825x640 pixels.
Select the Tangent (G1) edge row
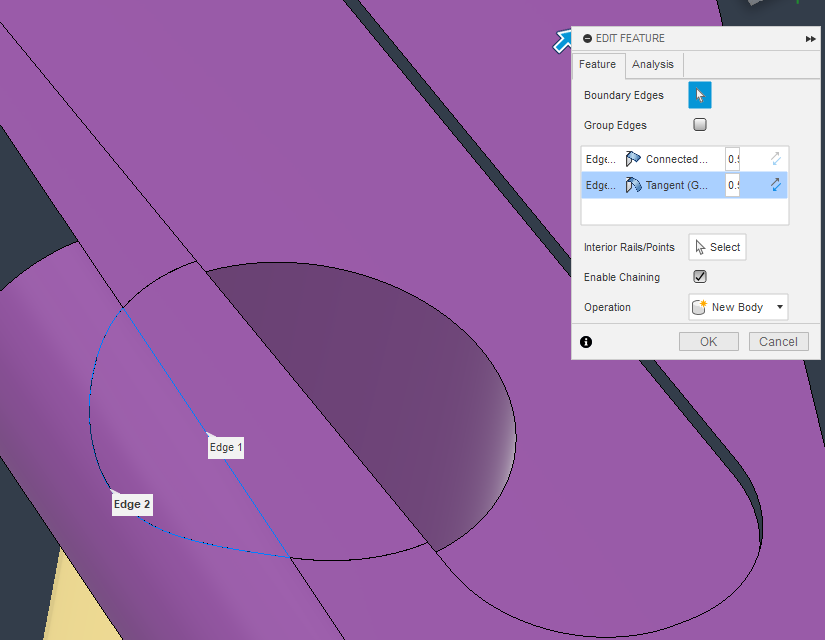click(x=684, y=185)
